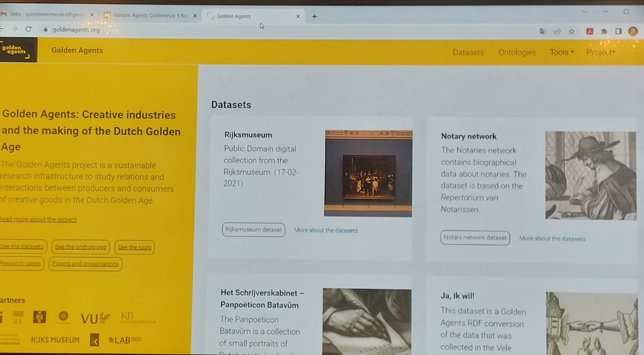Click the translate page icon in address bar
This screenshot has height=355, width=644.
[543, 32]
